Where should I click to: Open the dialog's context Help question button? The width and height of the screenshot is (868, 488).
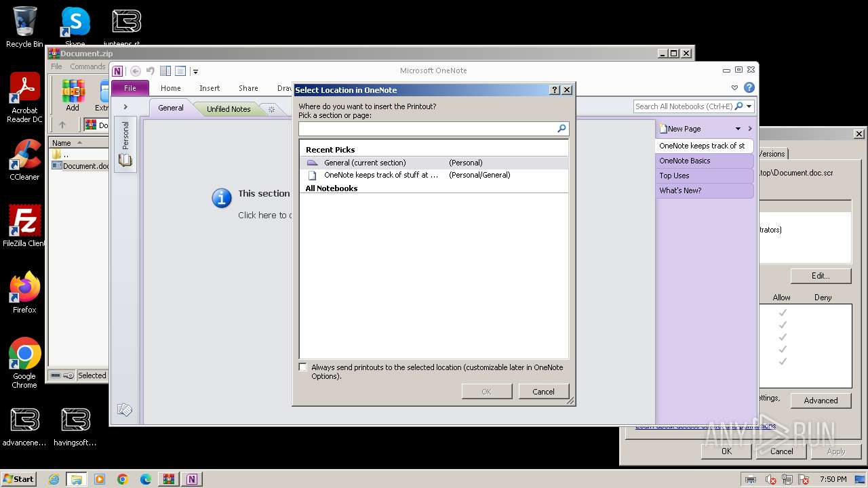[x=554, y=90]
